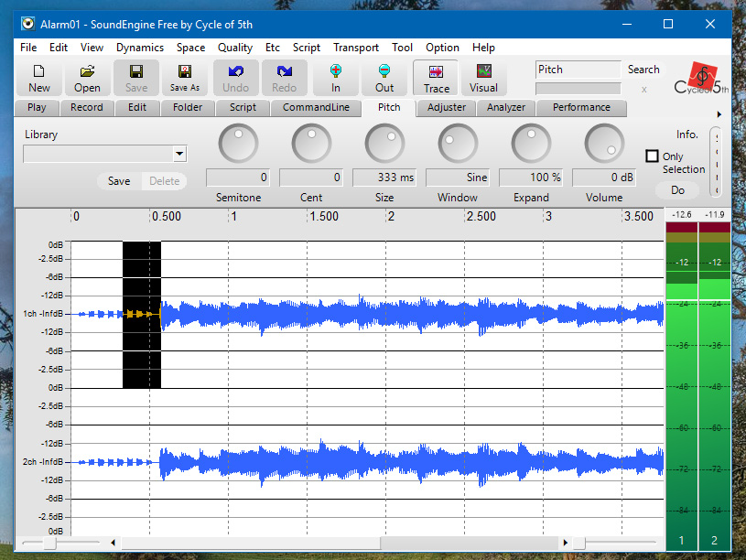Enable the Only Selection checkbox

point(653,156)
